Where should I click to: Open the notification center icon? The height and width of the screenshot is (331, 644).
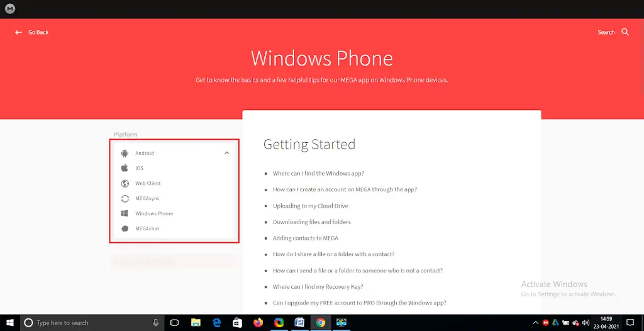pyautogui.click(x=630, y=323)
